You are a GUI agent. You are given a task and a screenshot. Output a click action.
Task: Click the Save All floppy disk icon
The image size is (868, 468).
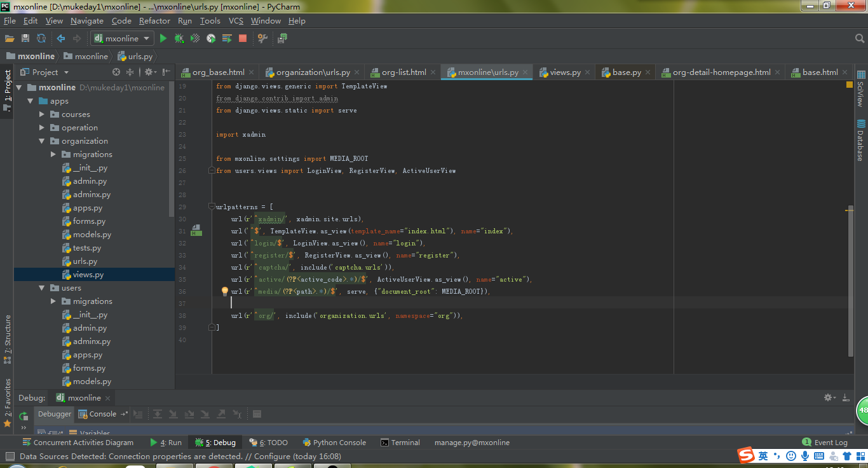(25, 39)
